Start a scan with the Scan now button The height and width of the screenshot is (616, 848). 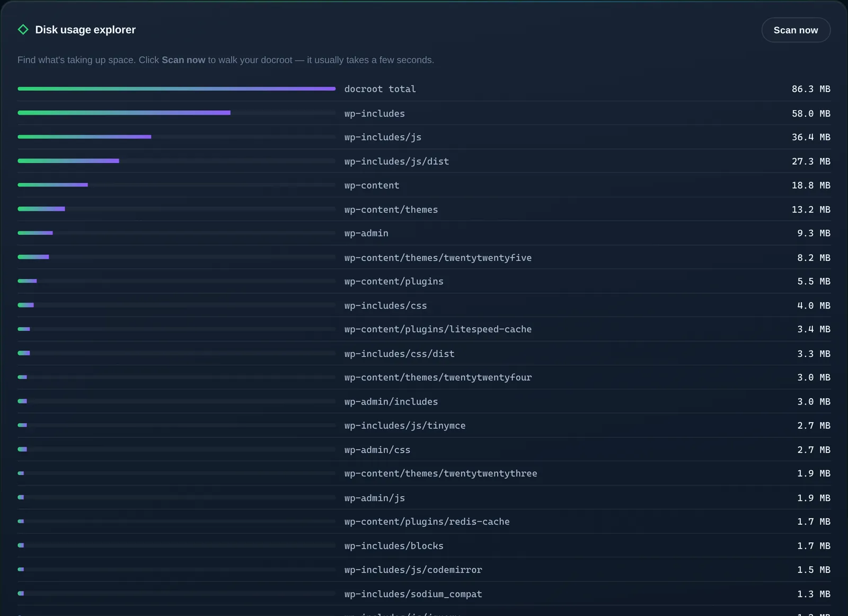point(796,30)
